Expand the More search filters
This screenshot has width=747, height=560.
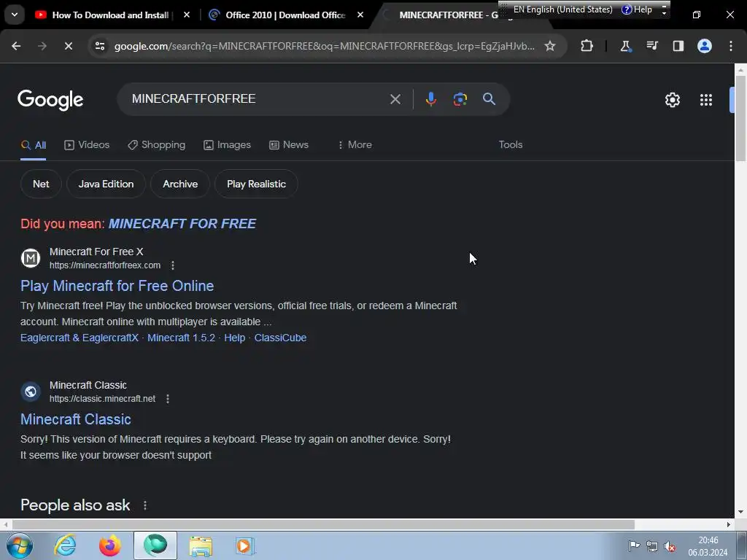pos(355,145)
